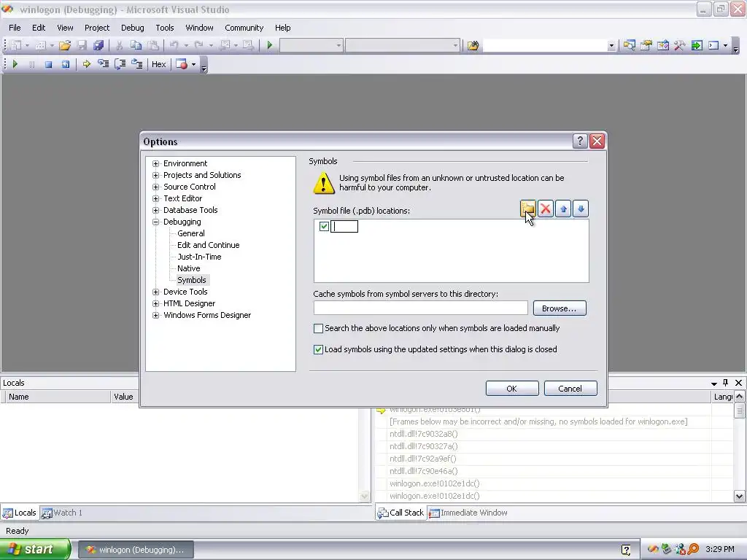Click the symbol cache directory input field
This screenshot has width=747, height=560.
tap(421, 308)
